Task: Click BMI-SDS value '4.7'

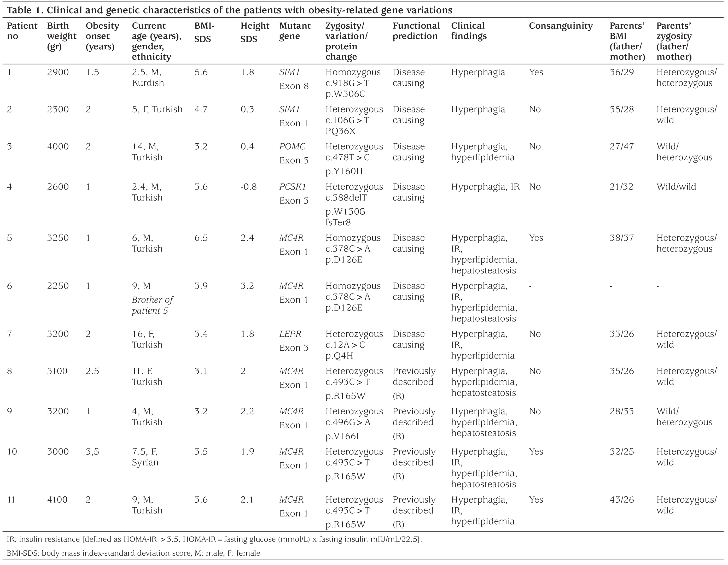Action: [x=201, y=109]
